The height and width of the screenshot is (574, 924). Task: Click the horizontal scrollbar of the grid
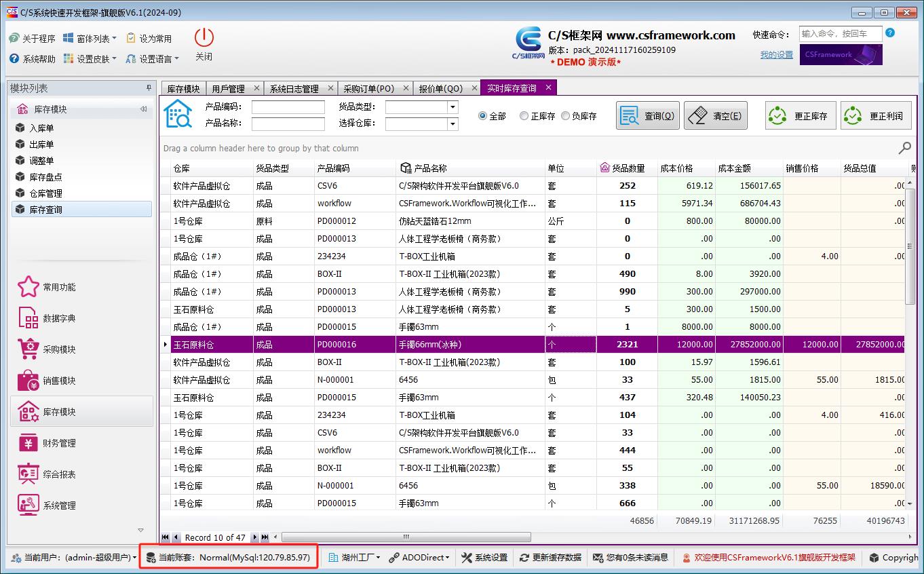tap(475, 537)
